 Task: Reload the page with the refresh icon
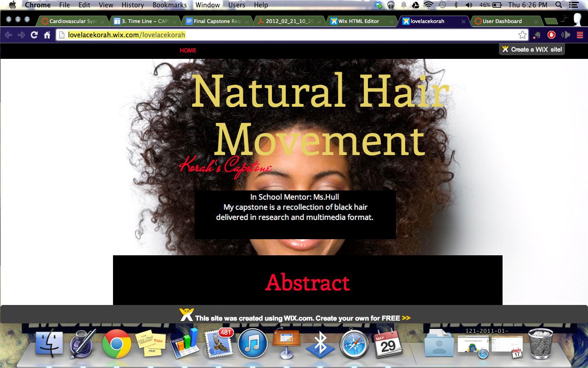tap(34, 35)
